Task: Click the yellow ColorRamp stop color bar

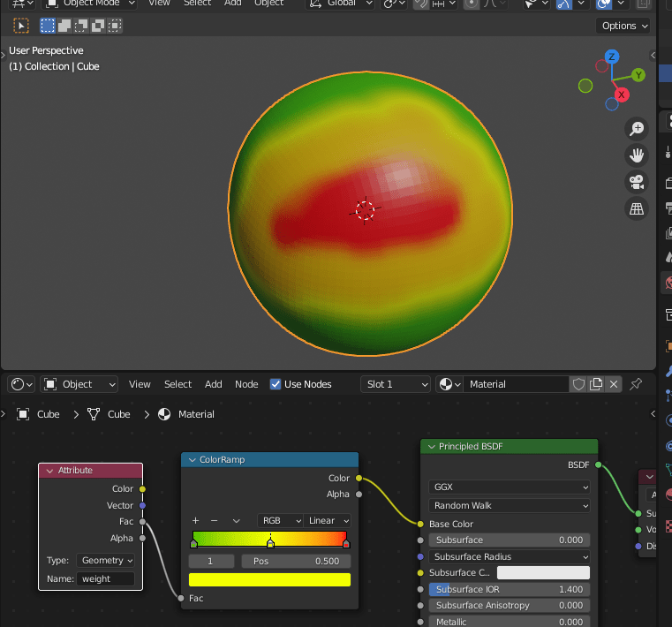Action: 269,579
